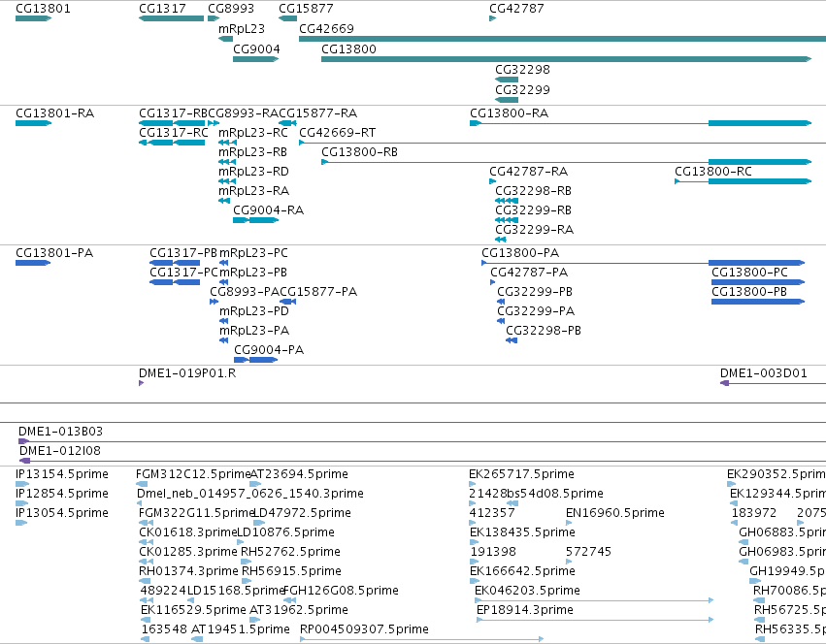This screenshot has height=644, width=826.
Task: Select transcript label mRpL23-RC
Action: point(253,133)
